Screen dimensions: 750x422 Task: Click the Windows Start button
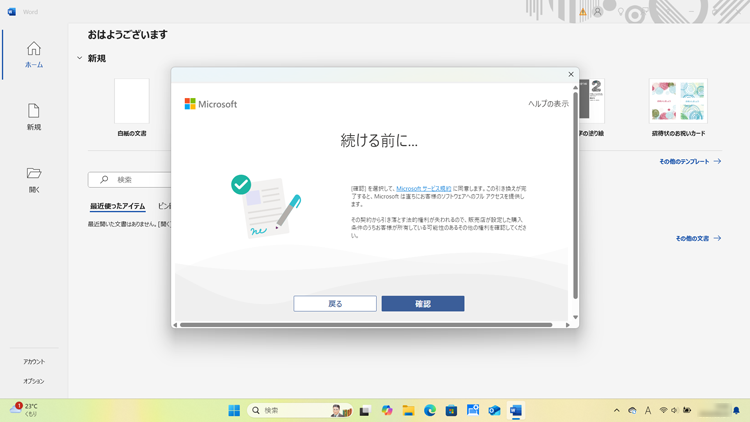pyautogui.click(x=234, y=410)
